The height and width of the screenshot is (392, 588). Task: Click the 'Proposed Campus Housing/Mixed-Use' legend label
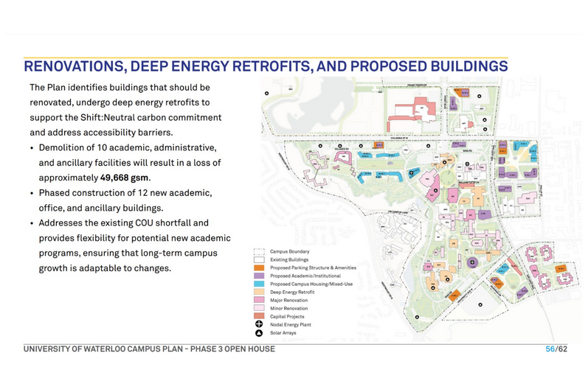coord(310,284)
